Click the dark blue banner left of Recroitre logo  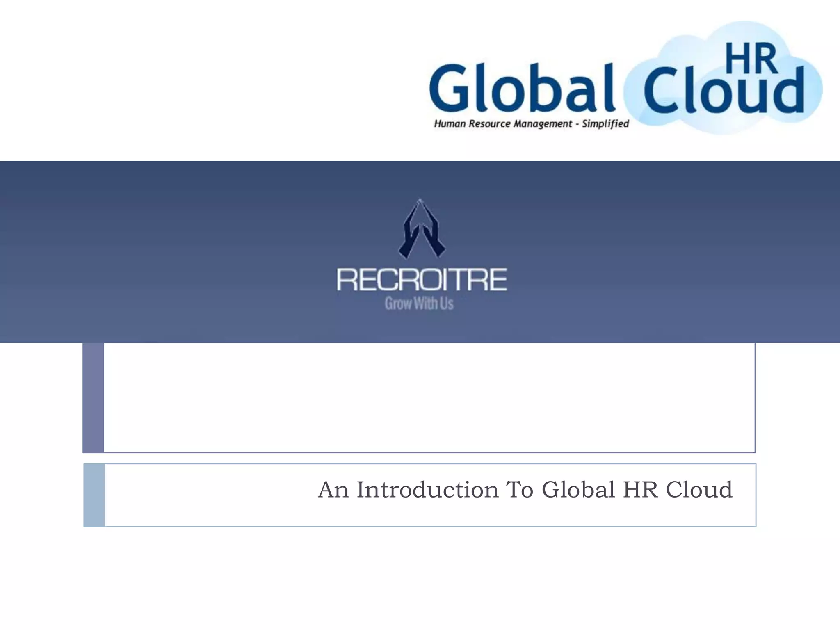point(164,251)
